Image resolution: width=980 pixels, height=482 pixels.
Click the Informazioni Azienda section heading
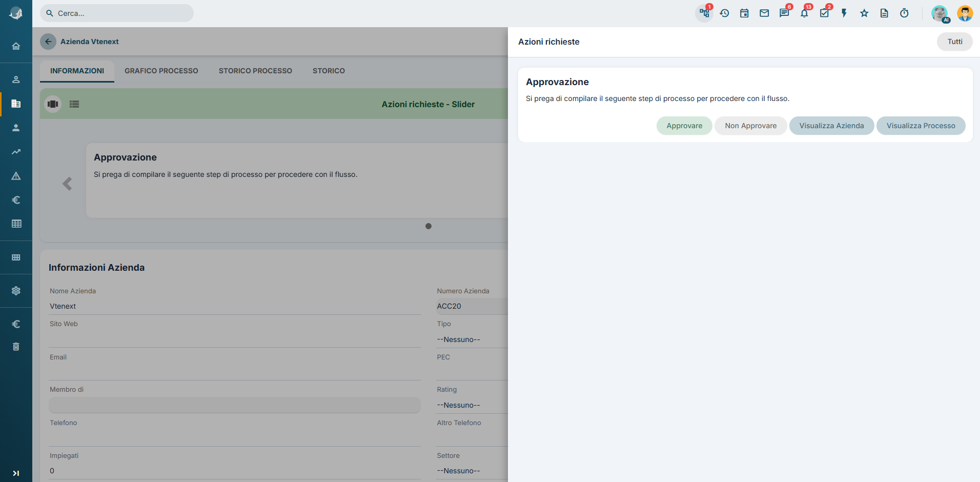click(96, 268)
